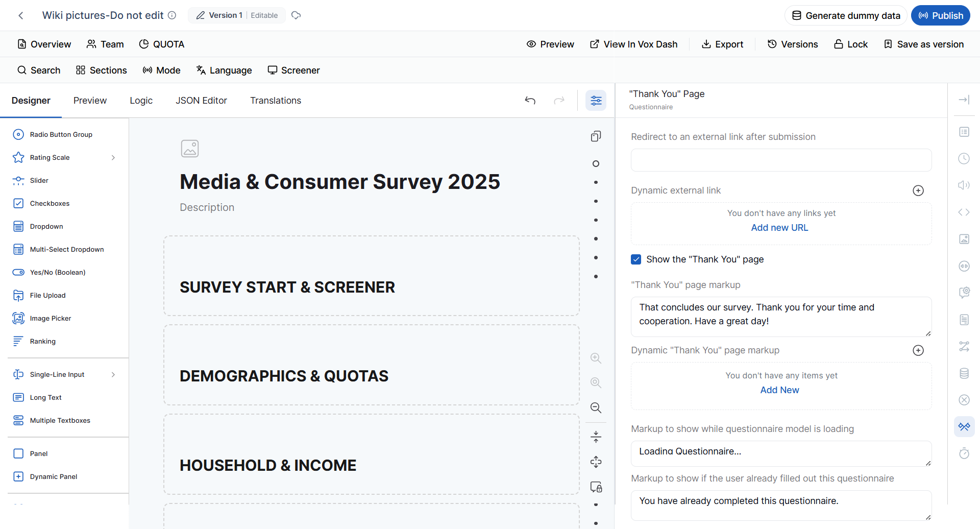Click Add New link for dynamic markup
The width and height of the screenshot is (980, 529).
coord(779,390)
